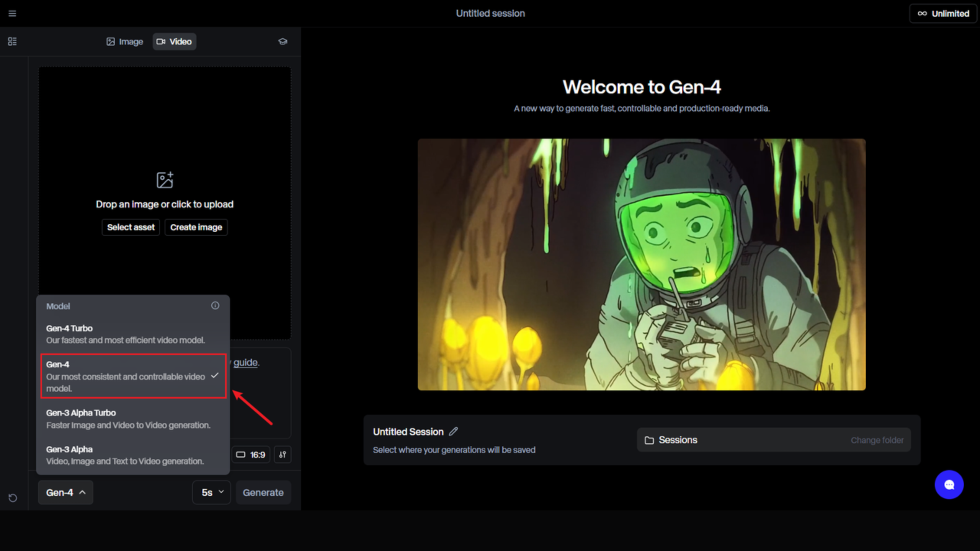Click the sessions list icon in sidebar
The width and height of the screenshot is (980, 551).
(12, 41)
